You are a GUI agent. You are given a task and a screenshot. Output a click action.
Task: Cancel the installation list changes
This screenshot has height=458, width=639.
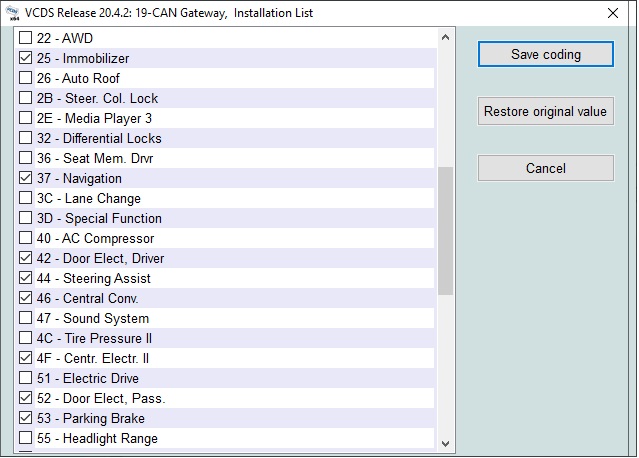click(546, 168)
